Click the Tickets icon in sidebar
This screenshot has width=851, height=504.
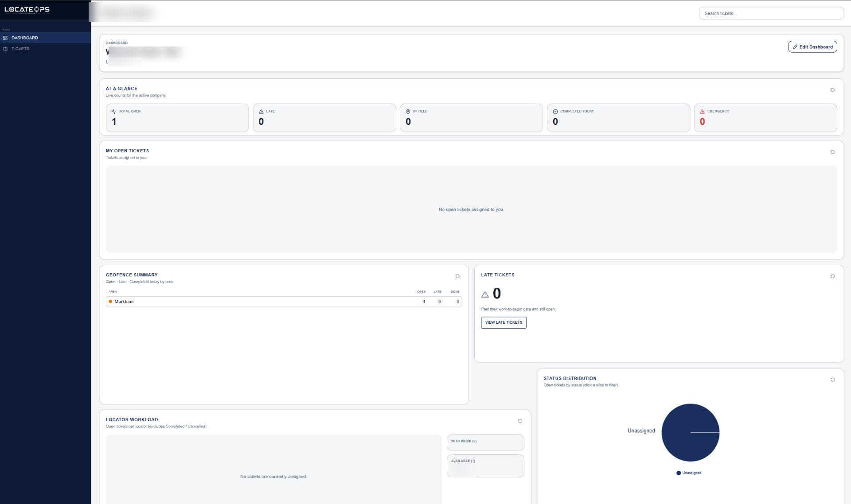coord(5,49)
